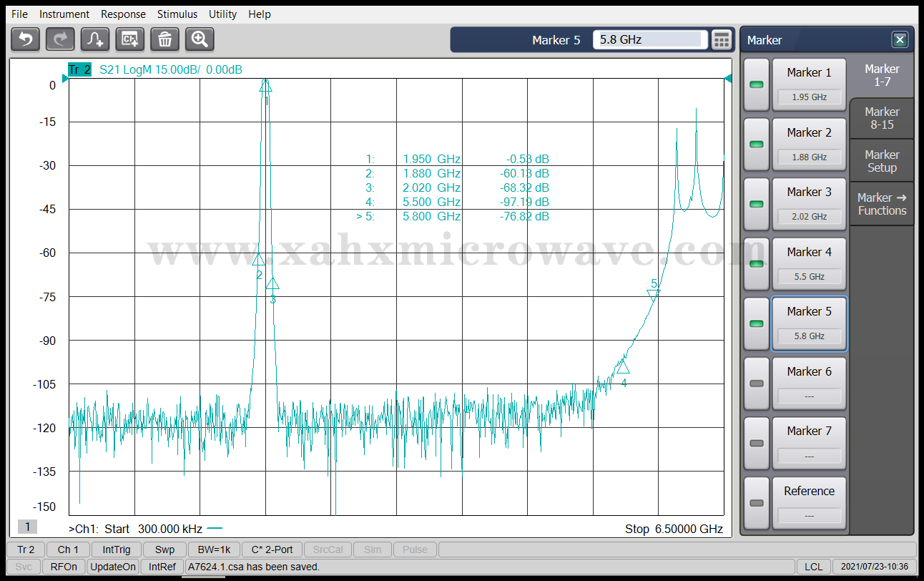Select the Marker 3 softkey
The image size is (924, 581).
pyautogui.click(x=809, y=204)
